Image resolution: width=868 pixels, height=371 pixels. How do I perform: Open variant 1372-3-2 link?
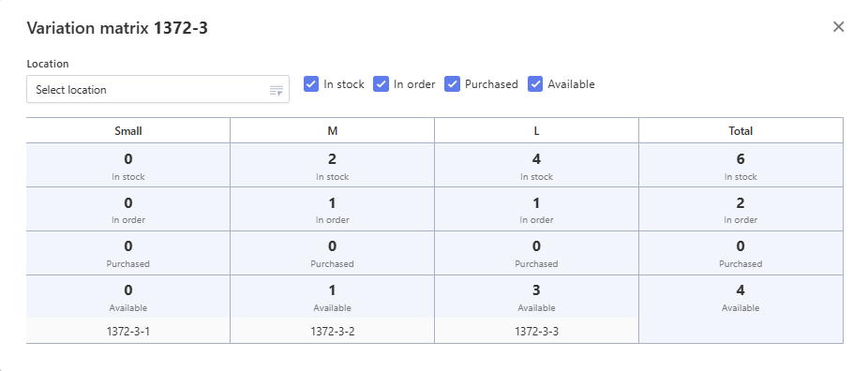click(x=332, y=332)
